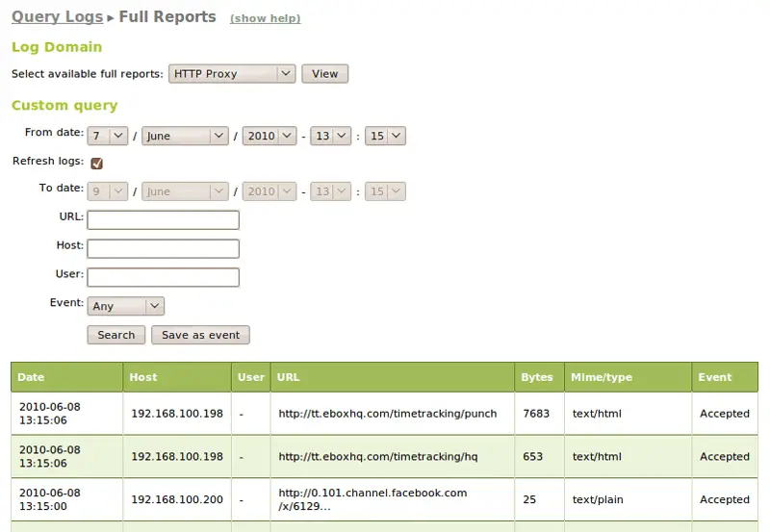Toggle the Refresh logs checkbox
770x532 pixels.
[x=97, y=164]
